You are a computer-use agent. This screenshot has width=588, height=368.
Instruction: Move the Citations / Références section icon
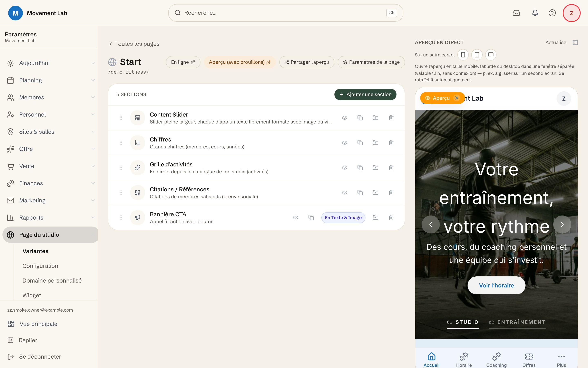375,193
